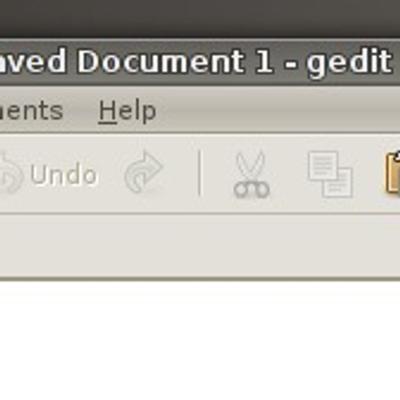Click the scissors handles of Cut icon

pyautogui.click(x=251, y=190)
